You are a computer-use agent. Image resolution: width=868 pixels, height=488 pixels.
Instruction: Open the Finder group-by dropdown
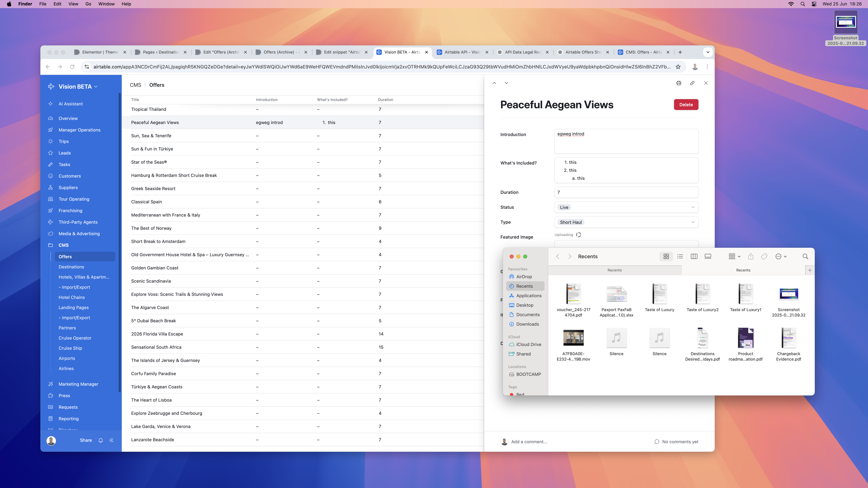(734, 257)
